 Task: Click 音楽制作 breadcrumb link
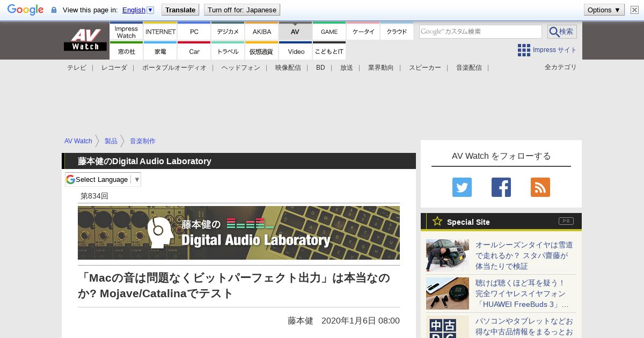pos(142,141)
